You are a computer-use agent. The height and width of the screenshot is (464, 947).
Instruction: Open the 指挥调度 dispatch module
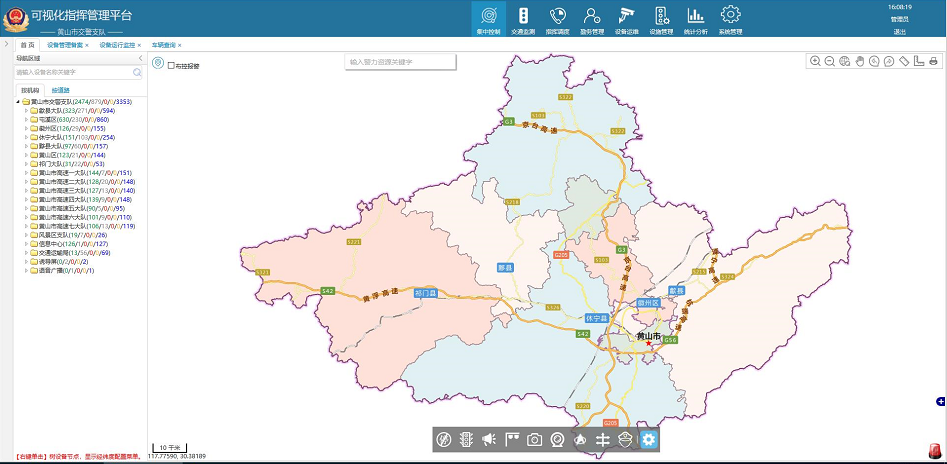(x=557, y=19)
